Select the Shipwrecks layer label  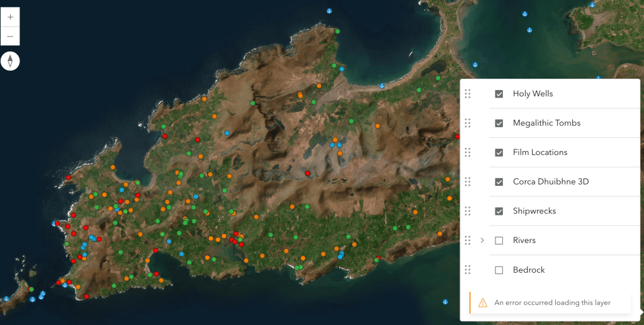coord(534,211)
